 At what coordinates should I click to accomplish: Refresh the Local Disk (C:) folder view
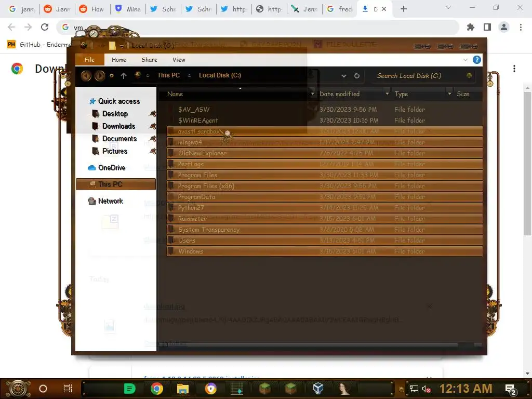tap(356, 76)
